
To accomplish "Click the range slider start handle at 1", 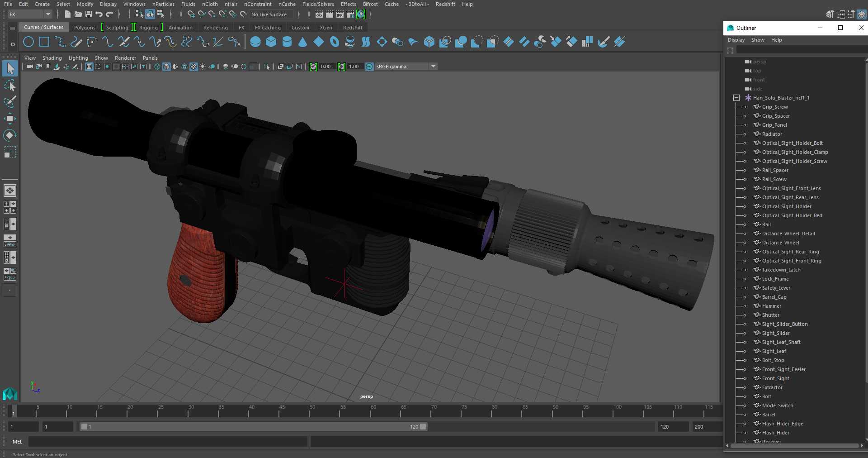I will [84, 427].
